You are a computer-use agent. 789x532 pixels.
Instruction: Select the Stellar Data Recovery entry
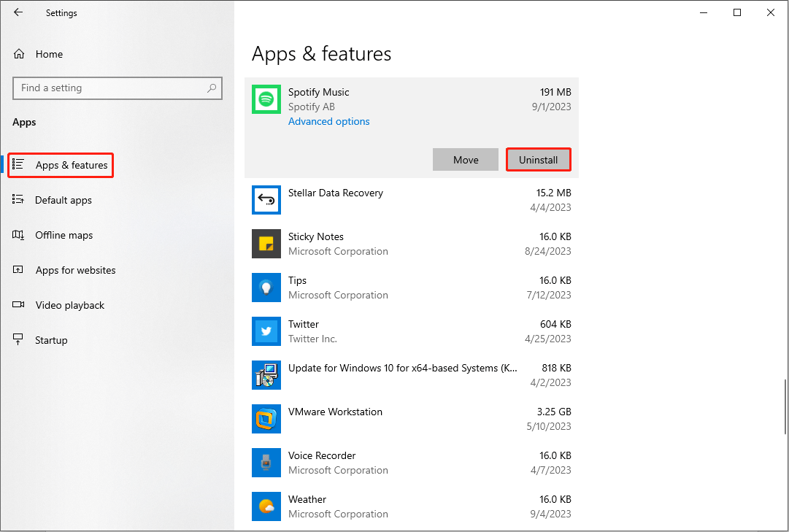(x=412, y=200)
